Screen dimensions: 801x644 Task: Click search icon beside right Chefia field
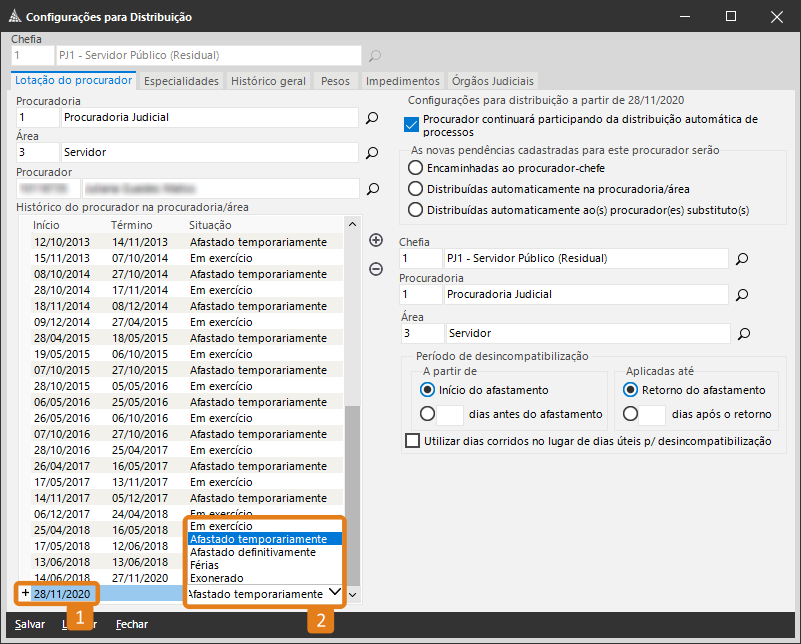[x=742, y=259]
